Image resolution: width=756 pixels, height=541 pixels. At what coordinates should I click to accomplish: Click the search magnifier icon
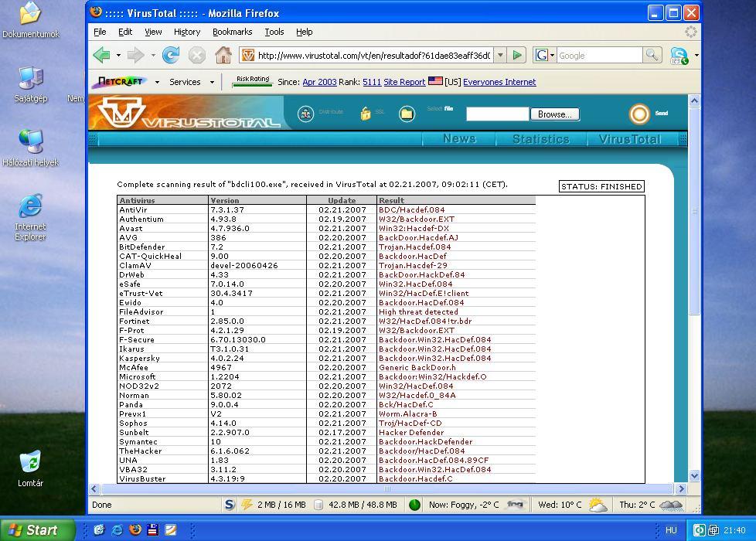(652, 56)
